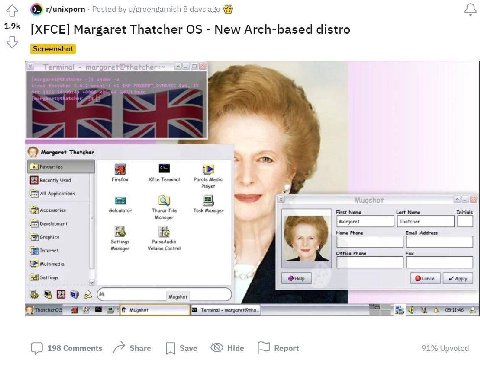
Task: Switch to the Mugshot window in the taskbar
Action: point(155,310)
